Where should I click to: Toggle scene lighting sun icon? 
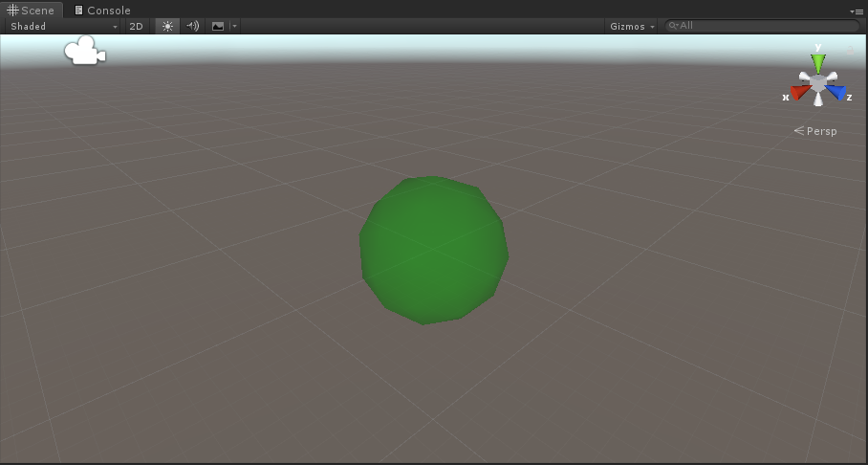167,26
